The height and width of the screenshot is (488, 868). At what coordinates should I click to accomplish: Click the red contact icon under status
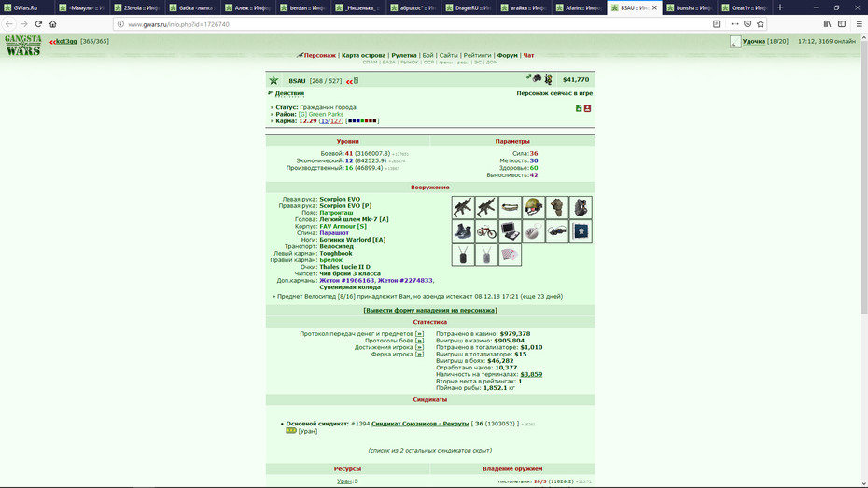point(587,108)
